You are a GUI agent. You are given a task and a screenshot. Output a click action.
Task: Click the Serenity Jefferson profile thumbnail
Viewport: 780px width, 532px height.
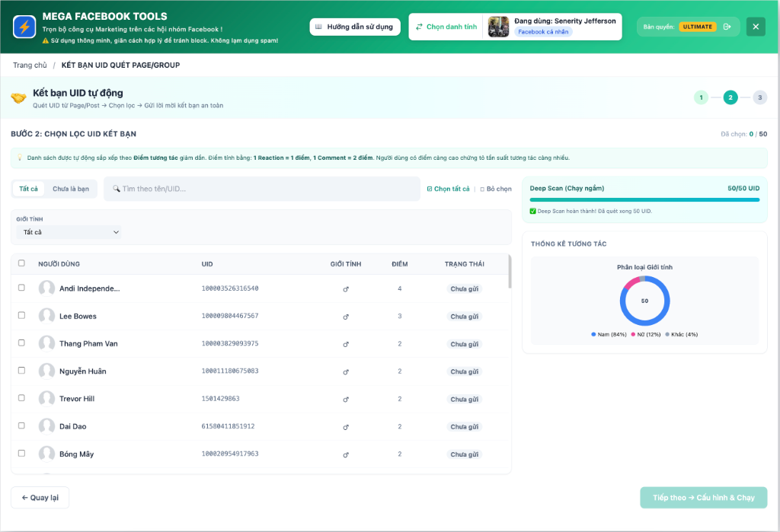498,27
